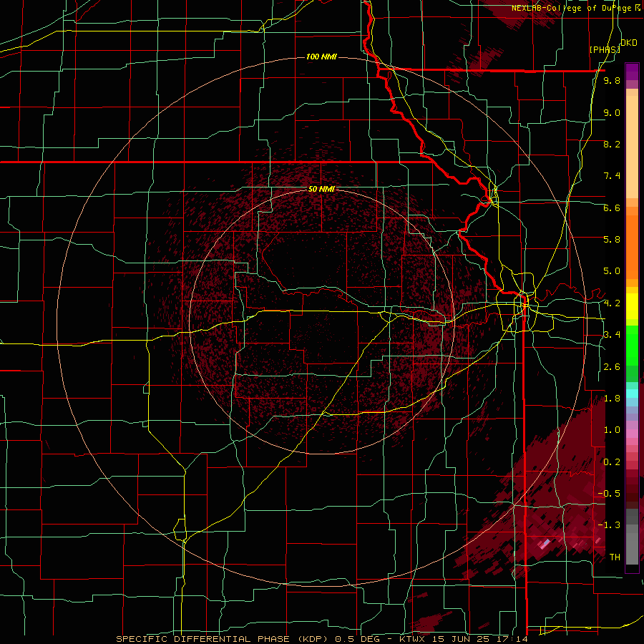Click the -1.3 value on the color scale
Screen dimensions: 644x644
click(x=610, y=525)
